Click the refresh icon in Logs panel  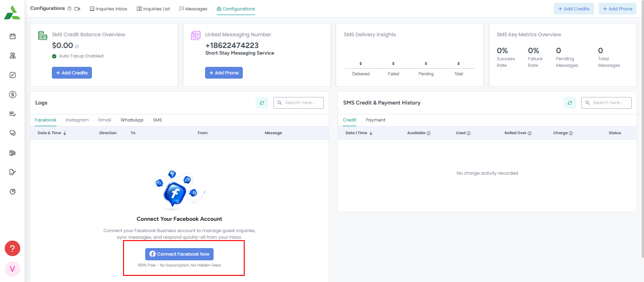coord(262,103)
